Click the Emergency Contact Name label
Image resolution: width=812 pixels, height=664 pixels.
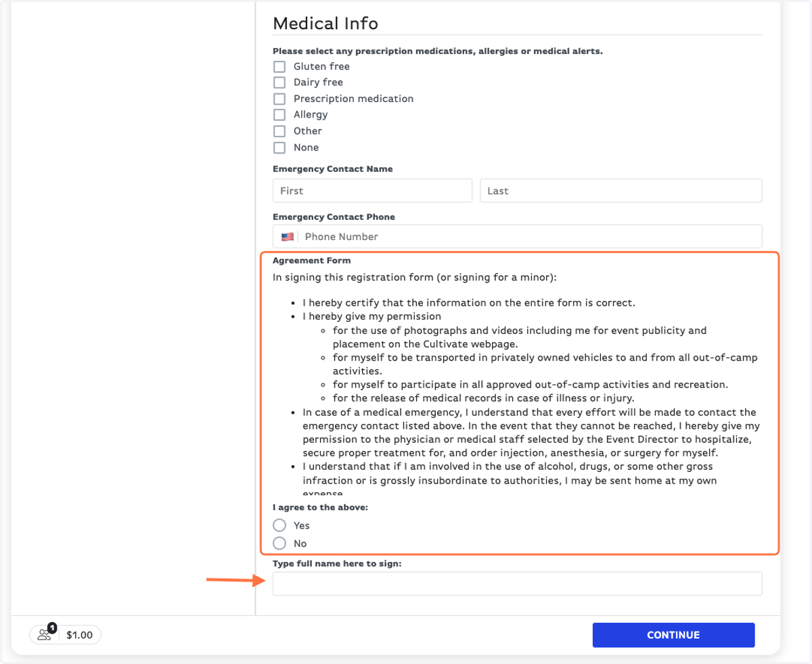pos(333,169)
